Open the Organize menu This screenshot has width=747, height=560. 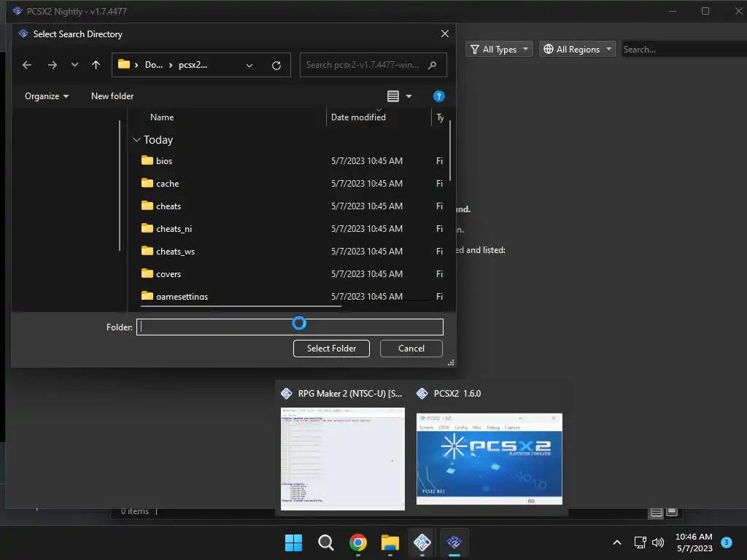46,96
